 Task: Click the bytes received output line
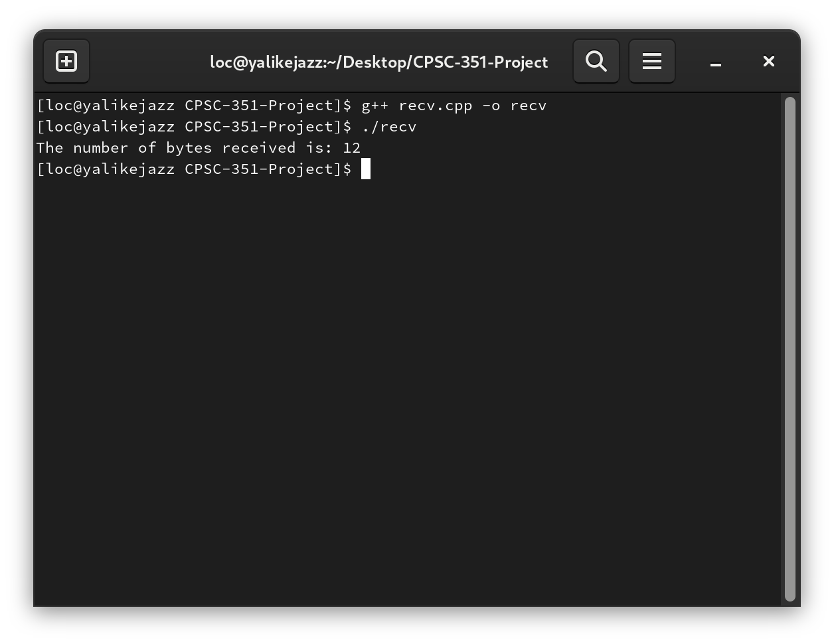pyautogui.click(x=199, y=147)
